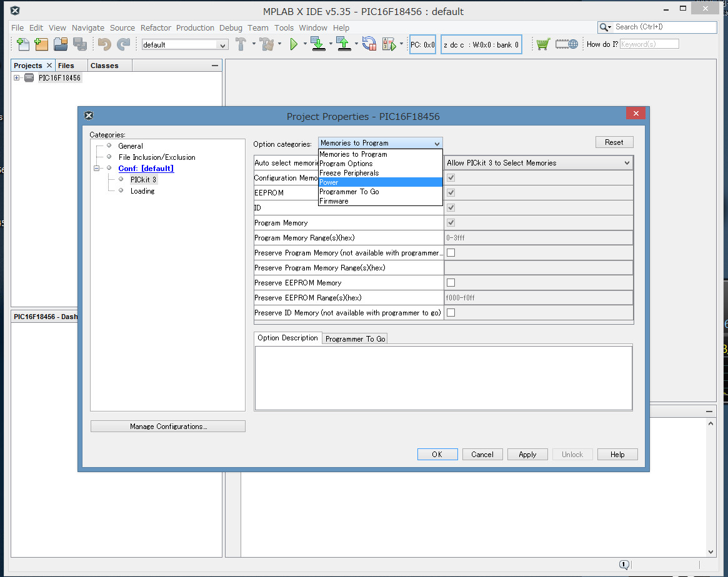The height and width of the screenshot is (577, 728).
Task: Collapse the Option categories dropdown
Action: click(381, 143)
